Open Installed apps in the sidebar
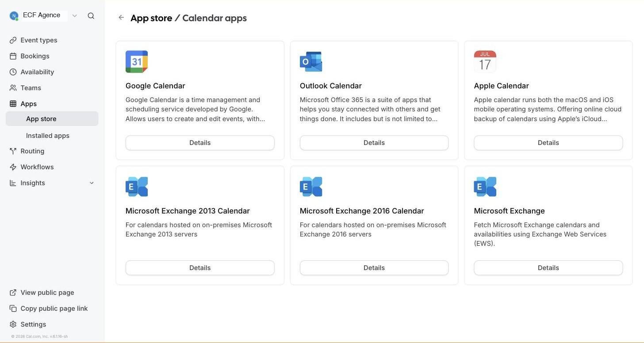Image resolution: width=644 pixels, height=343 pixels. (52, 136)
